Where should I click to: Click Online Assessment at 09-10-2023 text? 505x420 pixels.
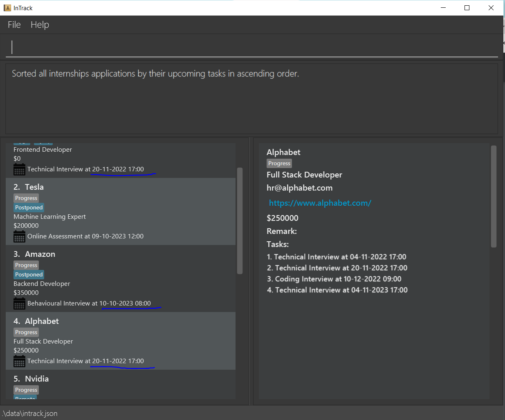coord(85,236)
